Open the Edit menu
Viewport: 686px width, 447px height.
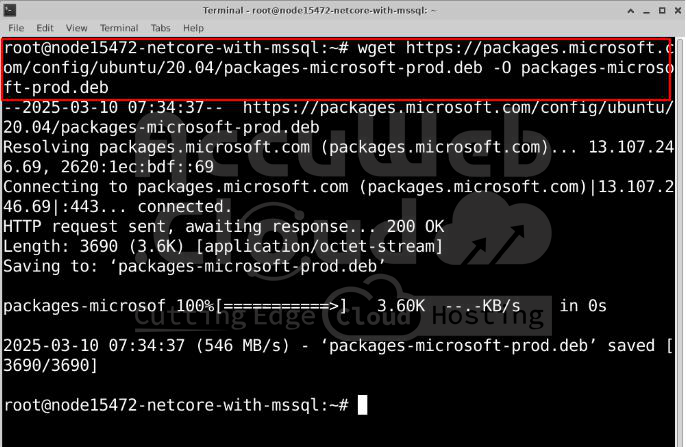coord(45,28)
